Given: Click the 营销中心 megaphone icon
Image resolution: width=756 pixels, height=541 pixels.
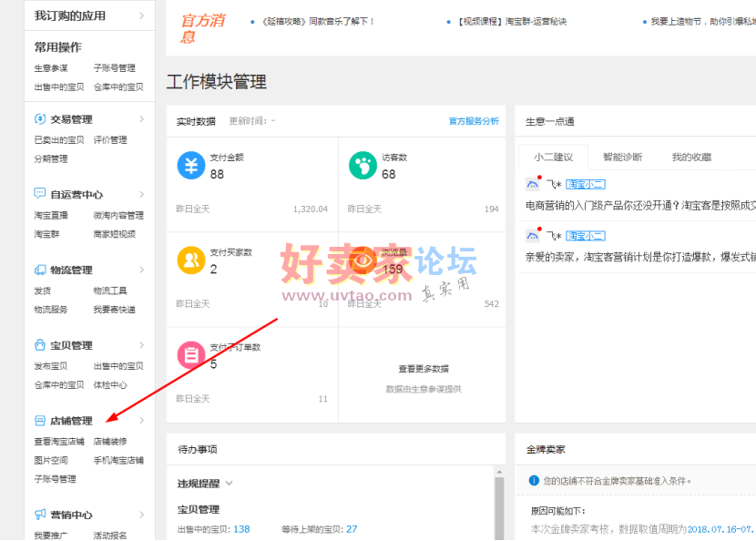Looking at the screenshot, I should click(x=40, y=515).
